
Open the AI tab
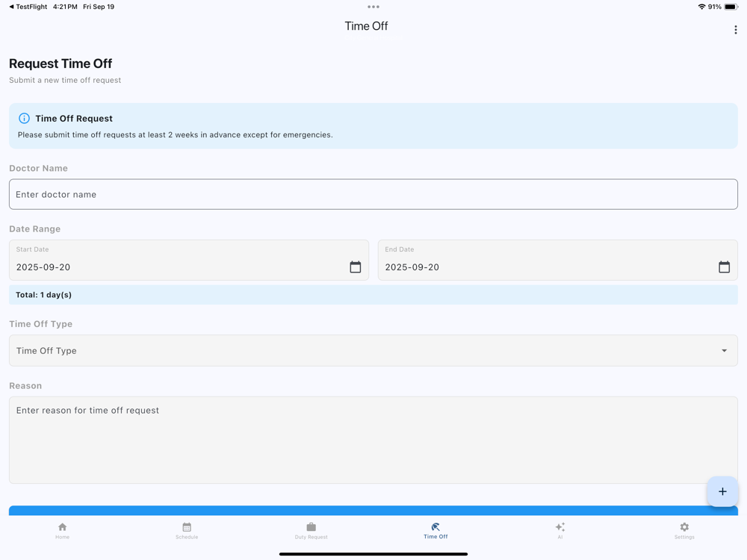pos(560,530)
